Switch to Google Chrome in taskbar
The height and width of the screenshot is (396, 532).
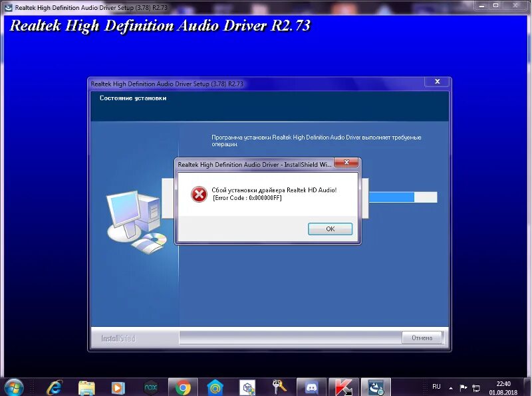click(183, 387)
